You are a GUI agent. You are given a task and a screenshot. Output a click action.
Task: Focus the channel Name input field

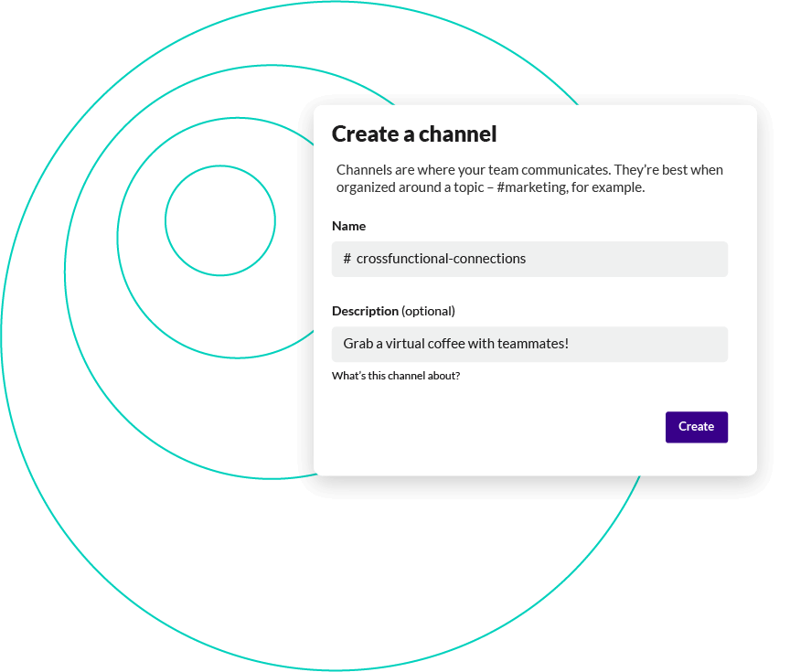coord(529,259)
